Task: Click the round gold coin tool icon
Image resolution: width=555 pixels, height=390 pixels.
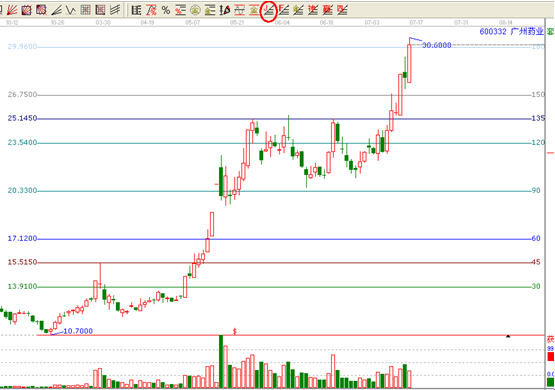Action: tap(195, 10)
